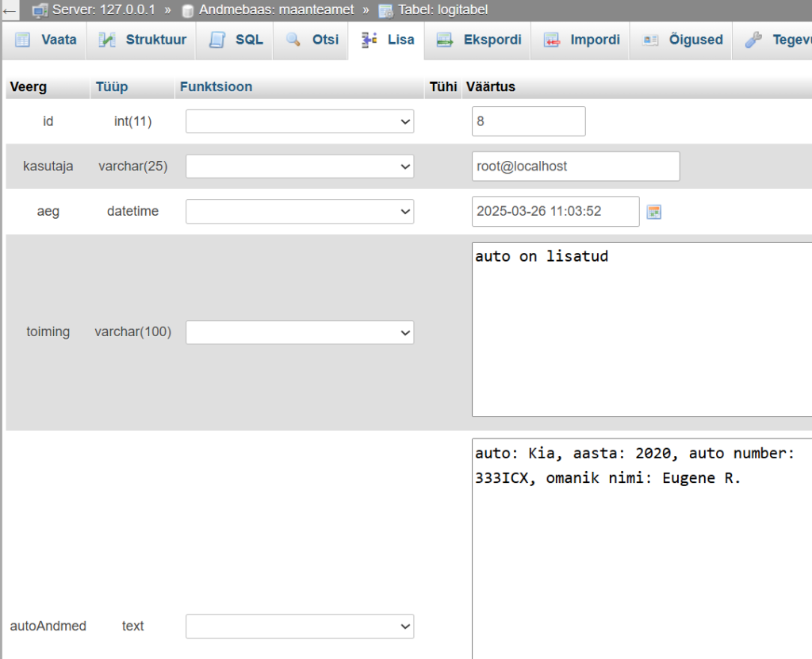The width and height of the screenshot is (812, 659).
Task: Expand function dropdown for aeg row
Action: [300, 212]
